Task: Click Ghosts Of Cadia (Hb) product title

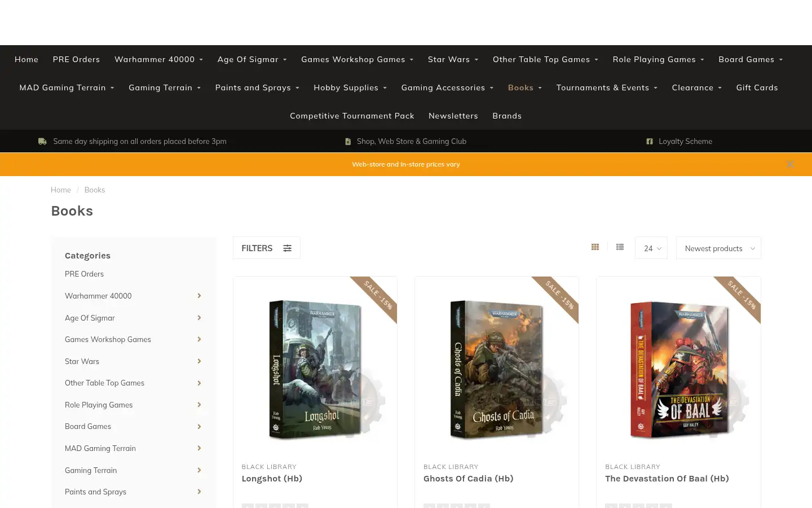Action: pyautogui.click(x=469, y=479)
